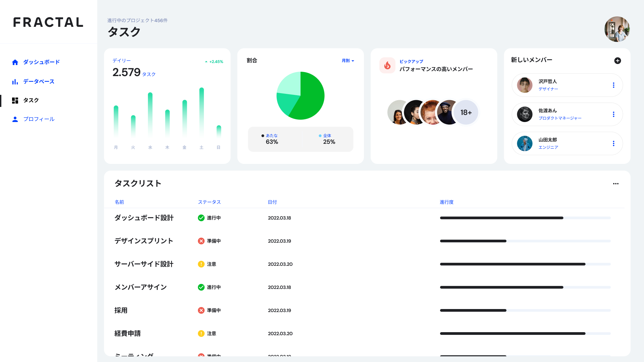Viewport: 644px width, 362px height.
Task: Click the 18+ more members badge
Action: [466, 112]
